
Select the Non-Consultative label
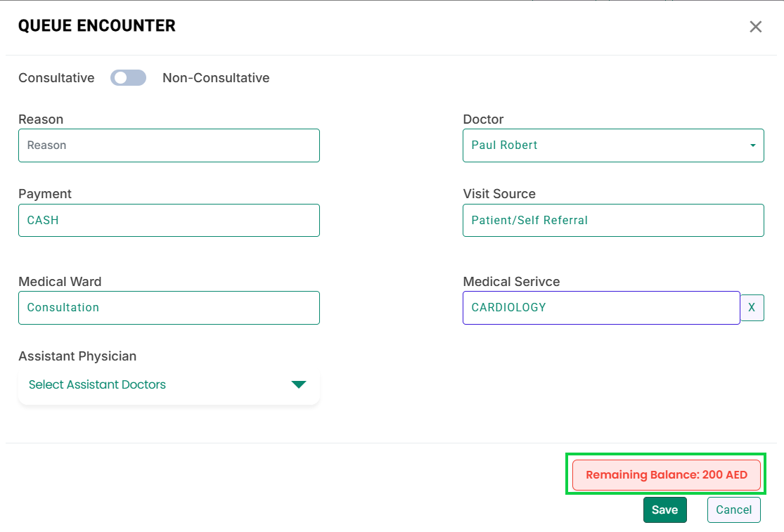[216, 78]
